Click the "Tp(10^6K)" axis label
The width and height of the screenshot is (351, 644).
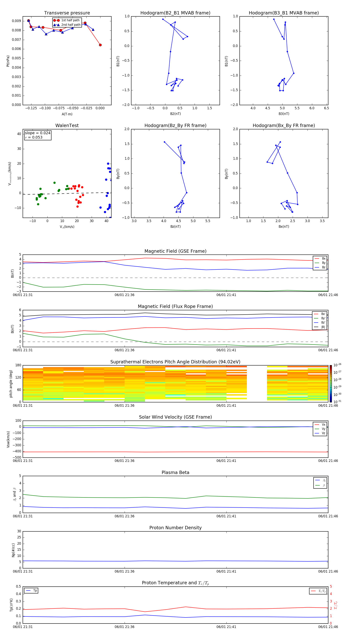tap(11, 605)
